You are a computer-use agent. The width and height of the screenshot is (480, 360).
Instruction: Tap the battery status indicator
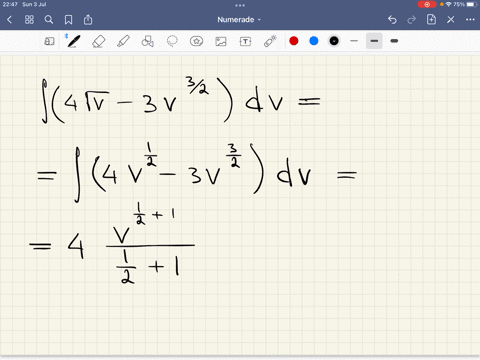[x=472, y=4]
